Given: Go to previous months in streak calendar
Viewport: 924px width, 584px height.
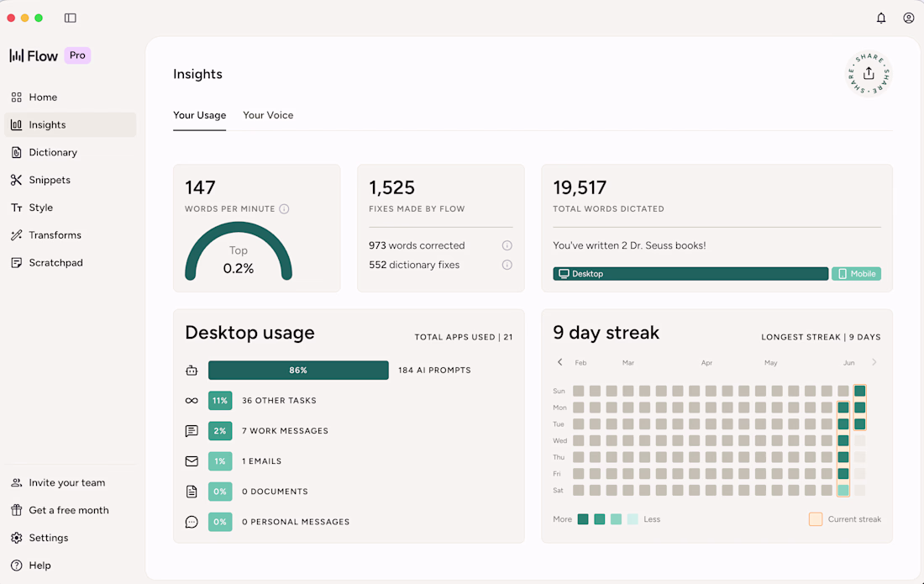Looking at the screenshot, I should pos(559,362).
